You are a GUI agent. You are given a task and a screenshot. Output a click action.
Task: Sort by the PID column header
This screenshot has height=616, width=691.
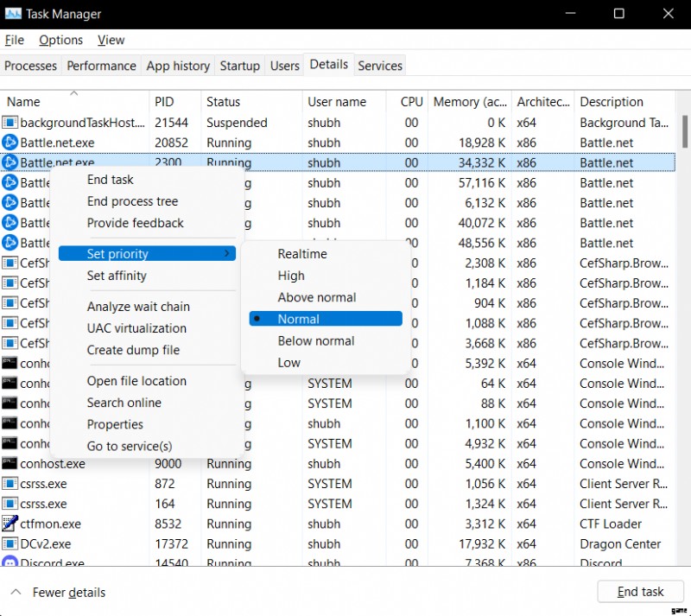[x=175, y=102]
